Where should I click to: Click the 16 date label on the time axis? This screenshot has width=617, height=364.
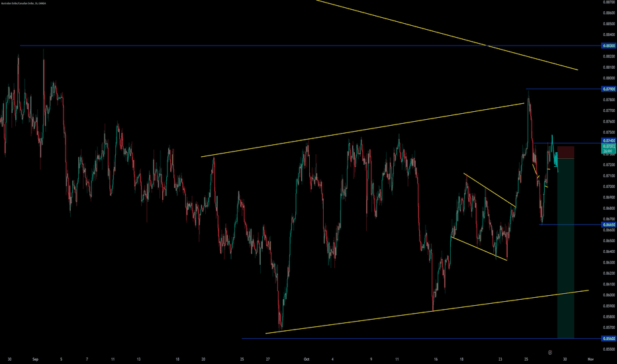436,359
